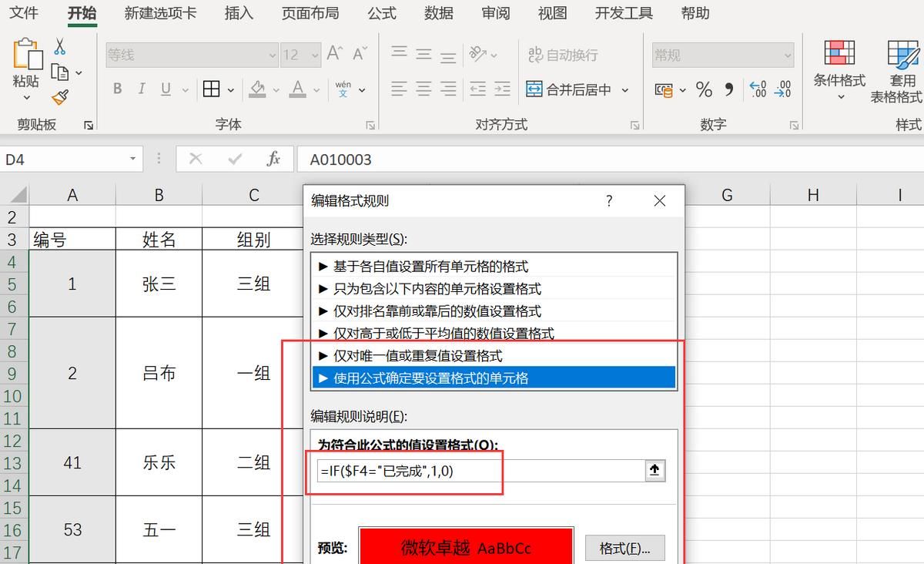Click the 格式(F) button in the dialog
This screenshot has width=924, height=564.
(624, 548)
